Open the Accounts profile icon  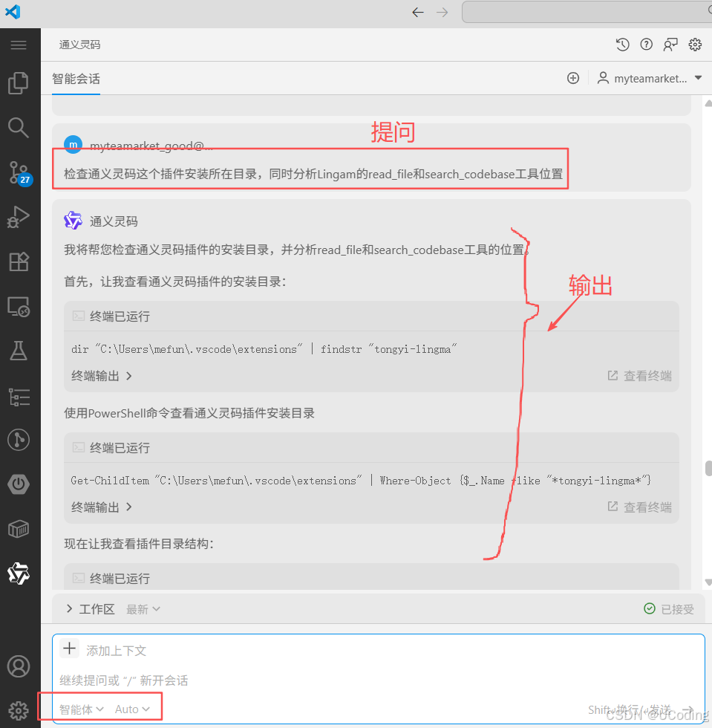coord(19,666)
